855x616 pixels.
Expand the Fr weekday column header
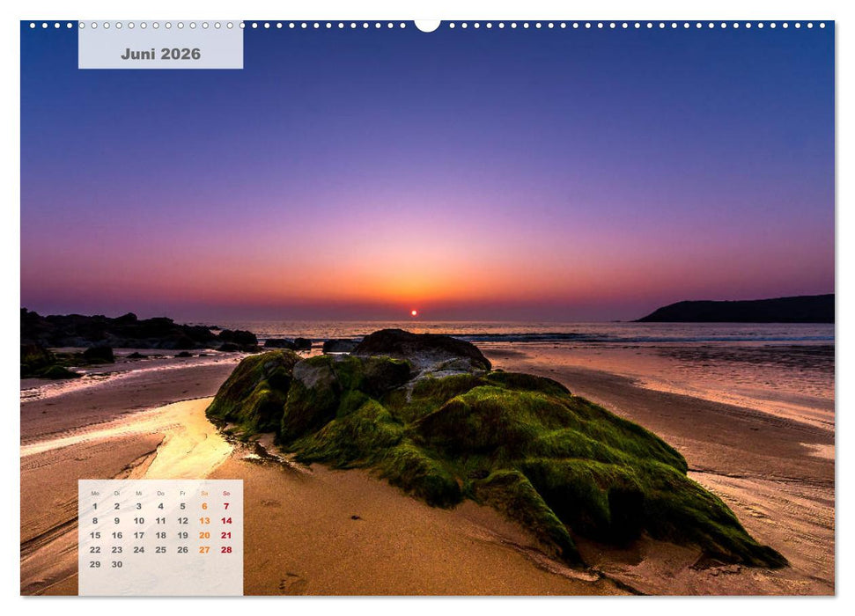pyautogui.click(x=182, y=492)
